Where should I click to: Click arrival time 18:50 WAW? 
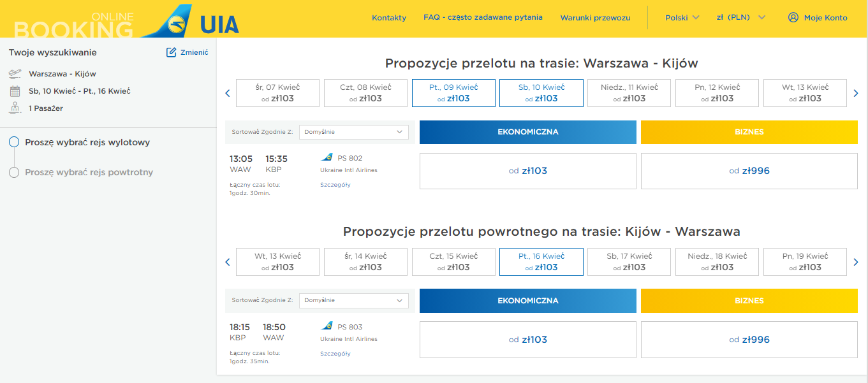click(276, 332)
